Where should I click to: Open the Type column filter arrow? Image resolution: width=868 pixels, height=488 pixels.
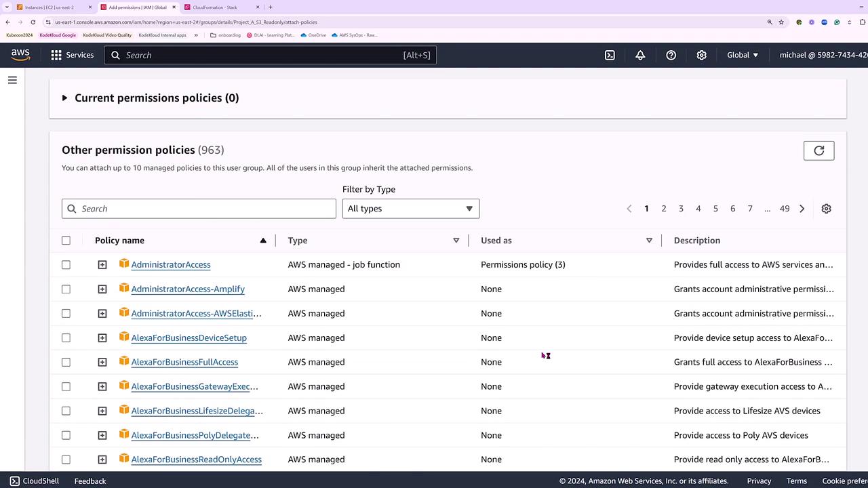[456, 241]
